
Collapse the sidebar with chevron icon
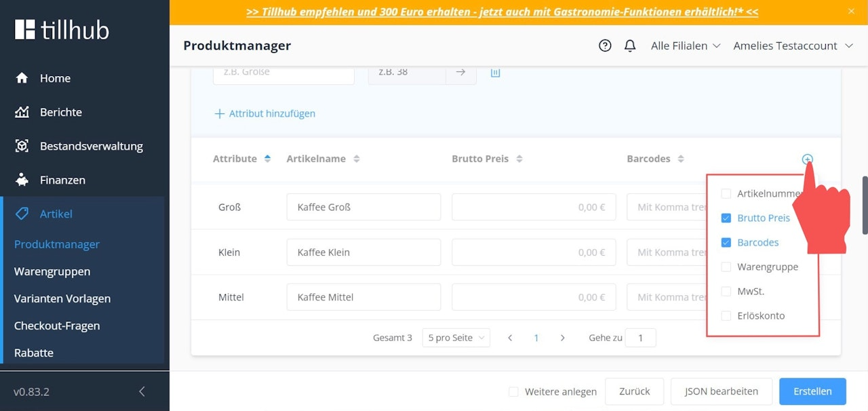[x=142, y=391]
